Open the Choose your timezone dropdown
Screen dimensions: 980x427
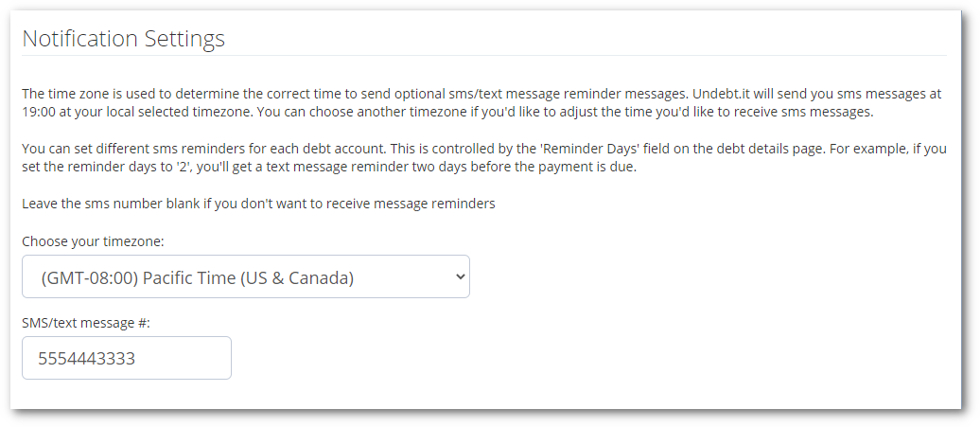[246, 276]
